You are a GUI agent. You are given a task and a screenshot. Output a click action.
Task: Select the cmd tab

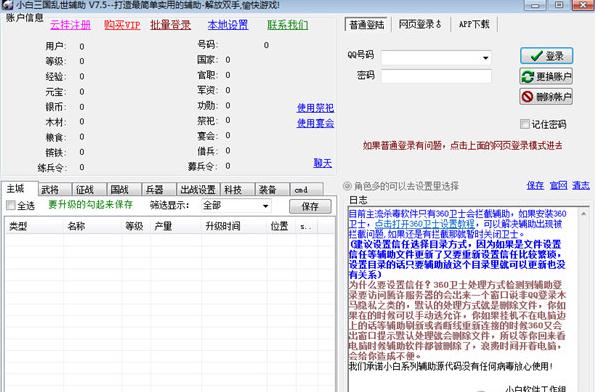point(307,189)
